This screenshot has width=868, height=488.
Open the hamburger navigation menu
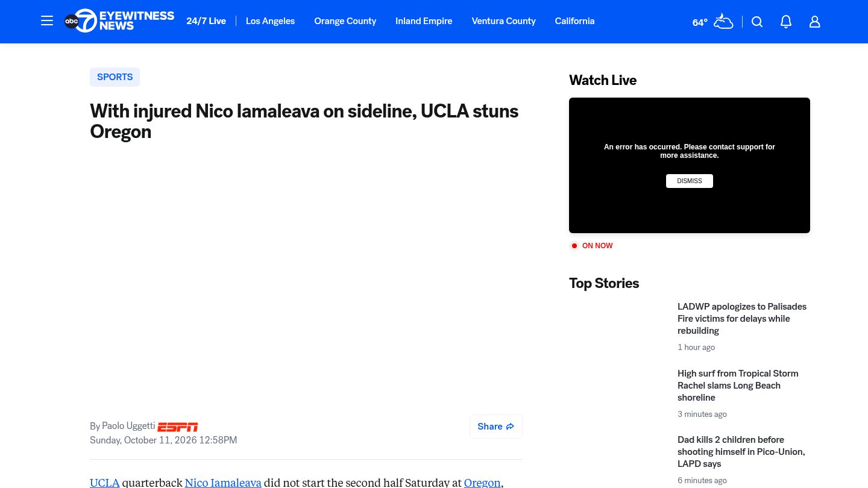tap(47, 21)
